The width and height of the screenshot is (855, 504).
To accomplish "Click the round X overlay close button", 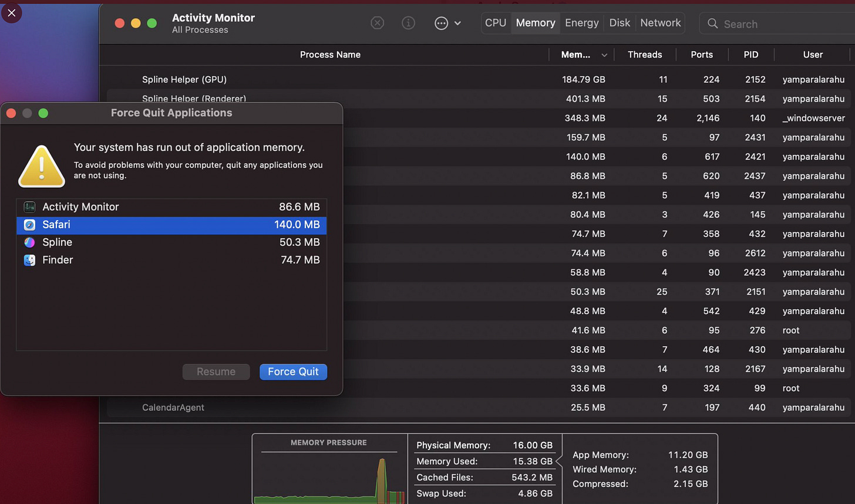I will click(12, 12).
